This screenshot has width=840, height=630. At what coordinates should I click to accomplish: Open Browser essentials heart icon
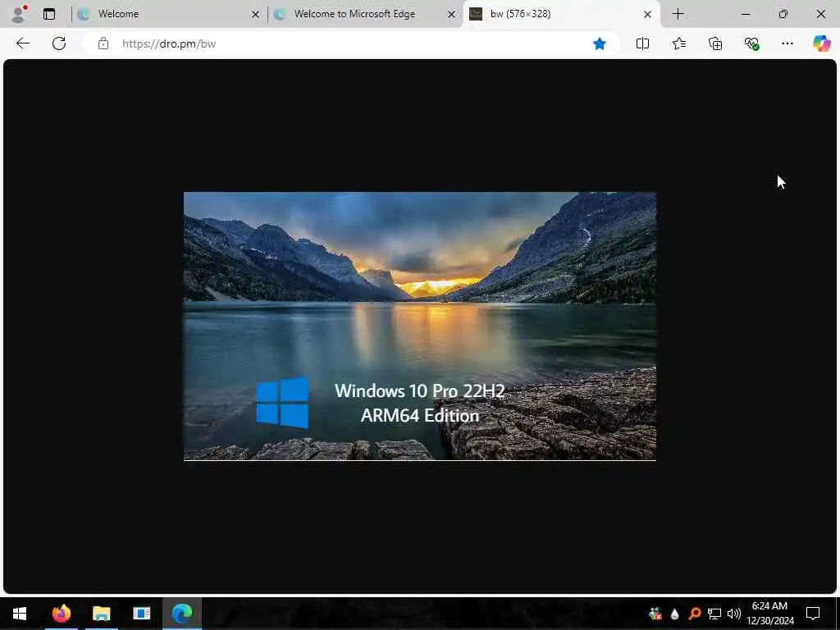click(x=751, y=43)
